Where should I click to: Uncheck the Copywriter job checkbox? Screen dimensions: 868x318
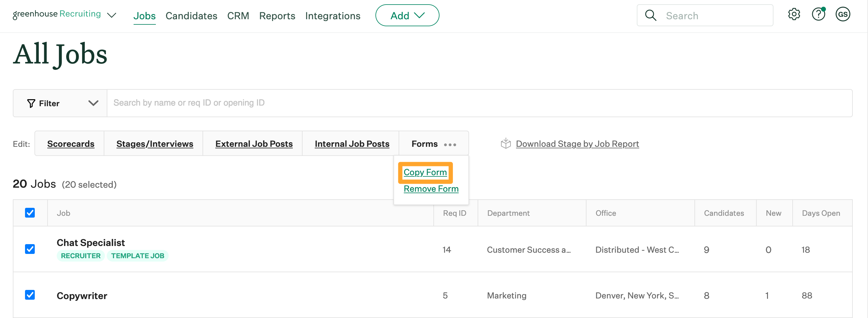pyautogui.click(x=30, y=295)
